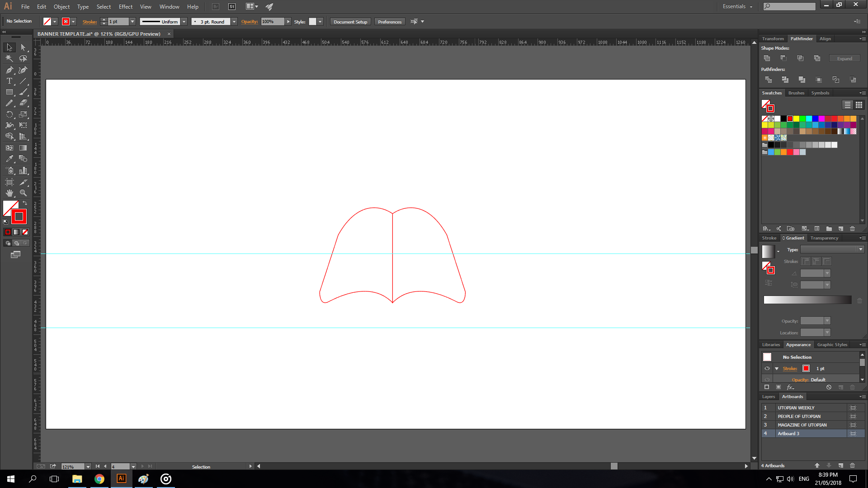This screenshot has width=868, height=488.
Task: Select the Rectangle tool
Action: pyautogui.click(x=9, y=92)
